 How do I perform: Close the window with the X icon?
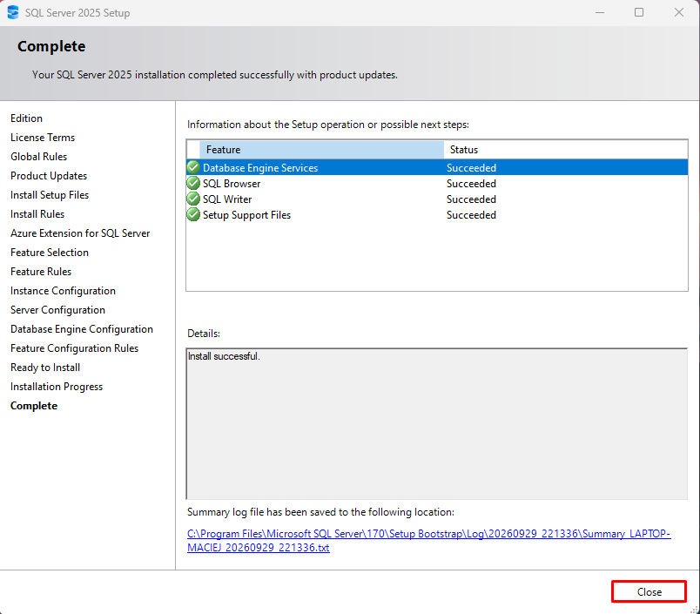pos(678,12)
